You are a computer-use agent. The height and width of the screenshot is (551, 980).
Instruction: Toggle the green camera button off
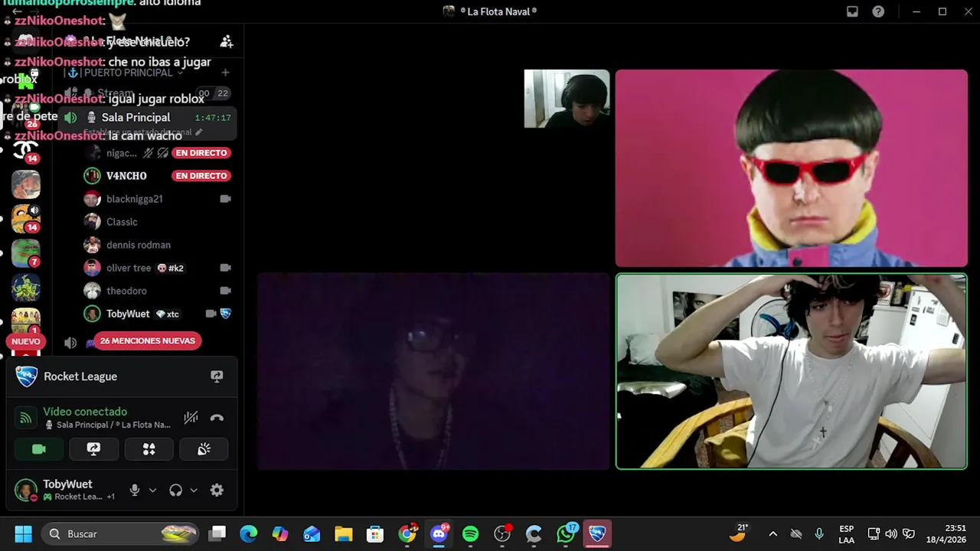(39, 449)
